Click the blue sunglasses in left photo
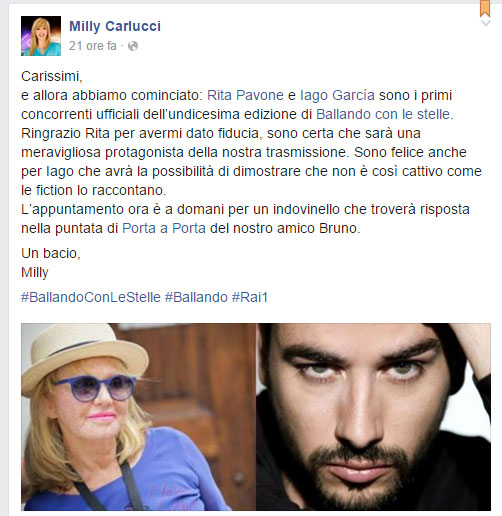 [x=95, y=388]
